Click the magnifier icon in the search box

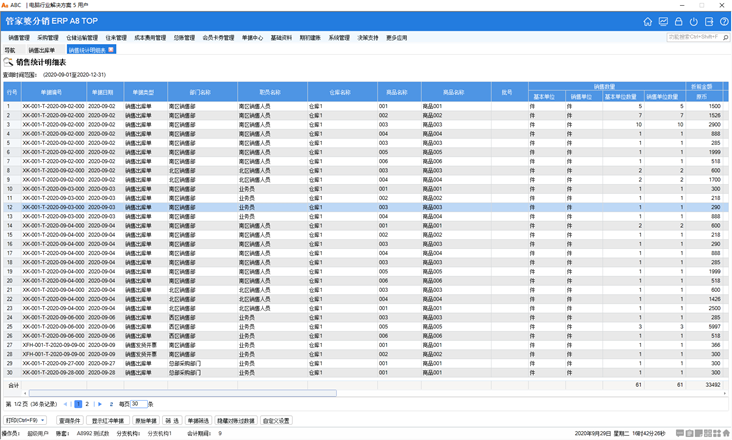point(725,37)
